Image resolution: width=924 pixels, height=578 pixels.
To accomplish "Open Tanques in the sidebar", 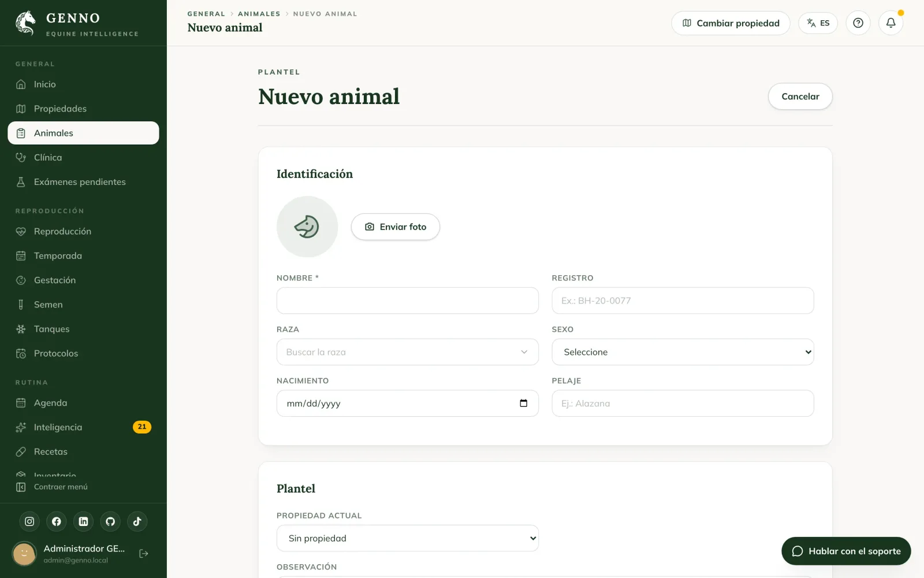I will [83, 329].
